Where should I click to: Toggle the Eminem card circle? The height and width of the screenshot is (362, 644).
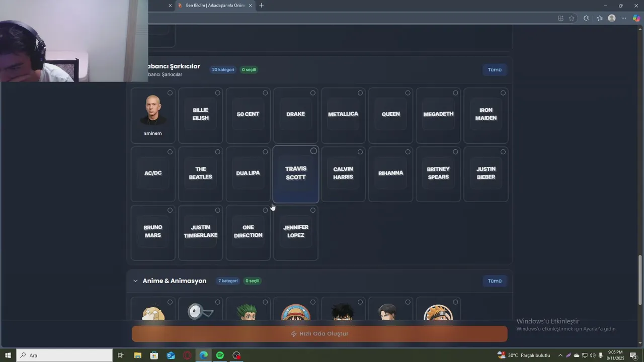[170, 93]
